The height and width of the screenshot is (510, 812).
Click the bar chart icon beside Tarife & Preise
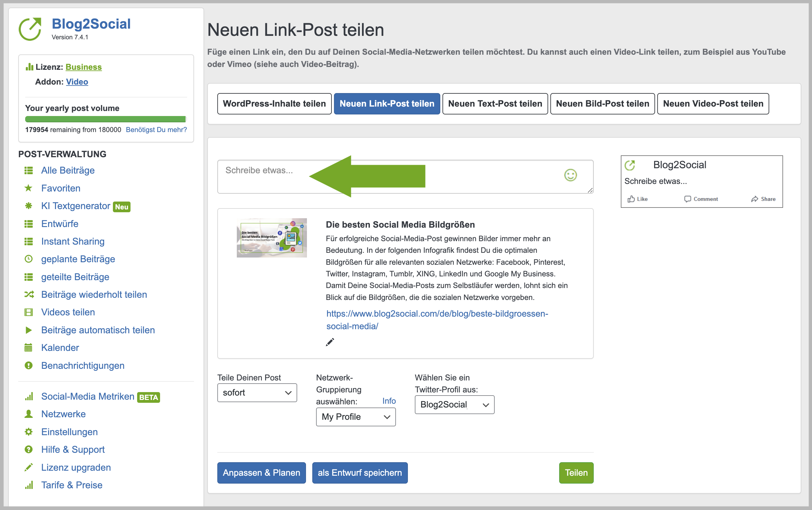coord(29,485)
